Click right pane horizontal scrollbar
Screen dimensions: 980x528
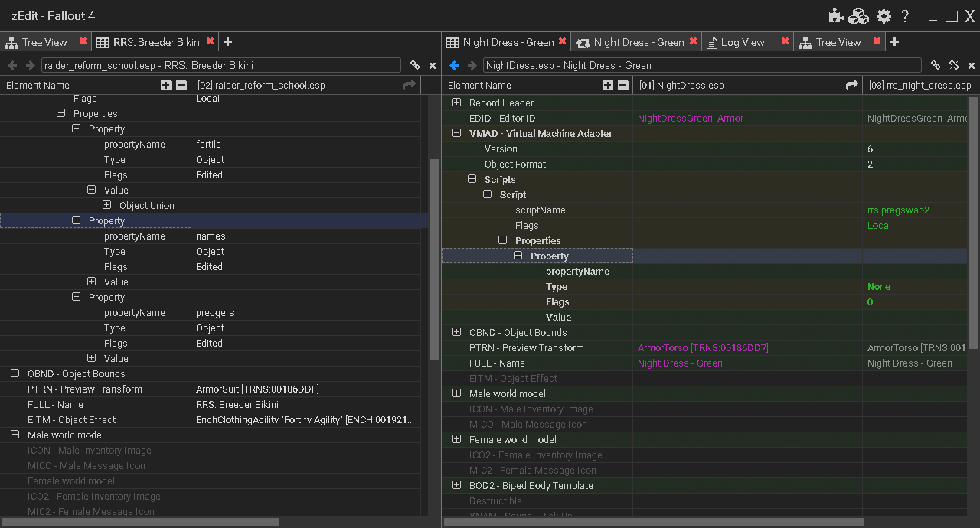click(655, 522)
